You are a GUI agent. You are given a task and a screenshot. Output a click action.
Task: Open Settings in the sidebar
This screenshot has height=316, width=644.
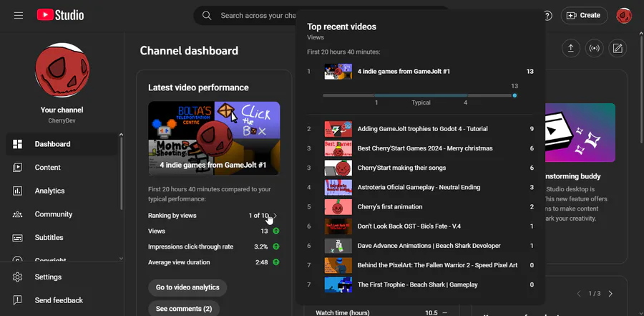pos(62,277)
